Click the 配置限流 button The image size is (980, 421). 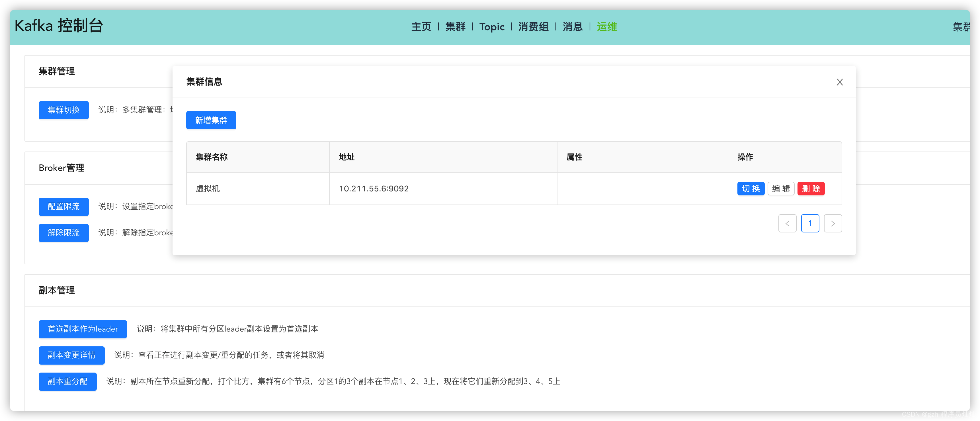[x=63, y=206]
